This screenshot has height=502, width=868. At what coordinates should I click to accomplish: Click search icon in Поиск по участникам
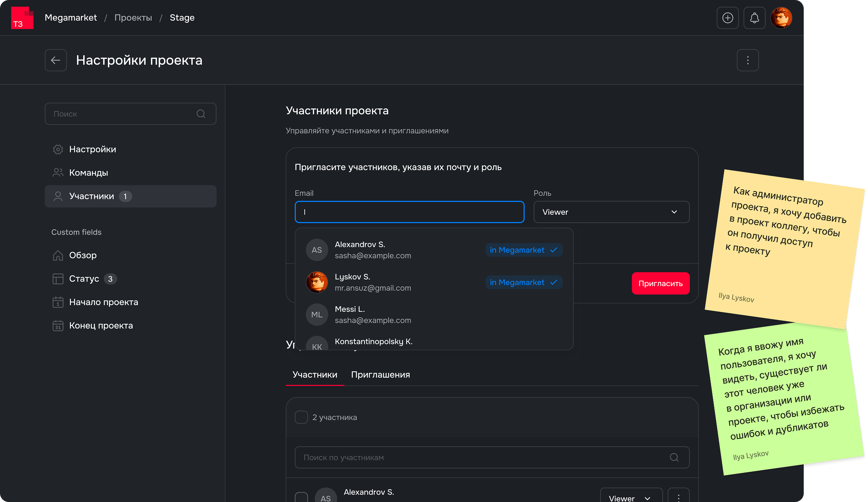click(x=674, y=457)
